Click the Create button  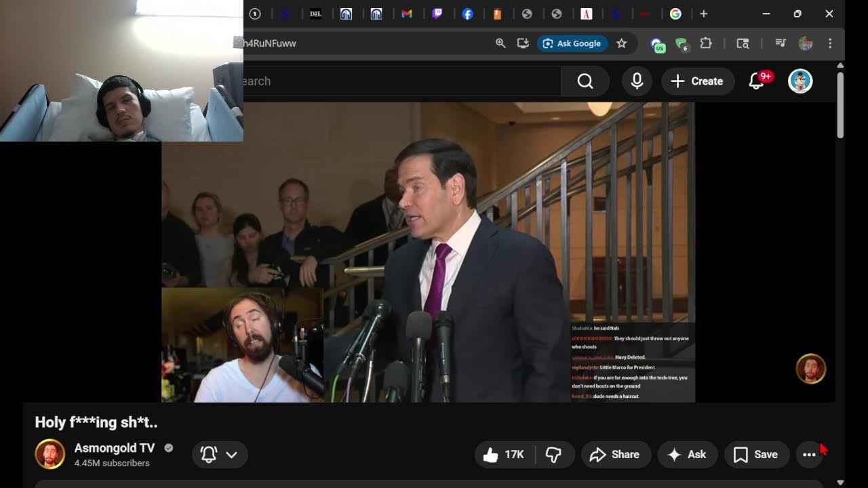point(697,81)
